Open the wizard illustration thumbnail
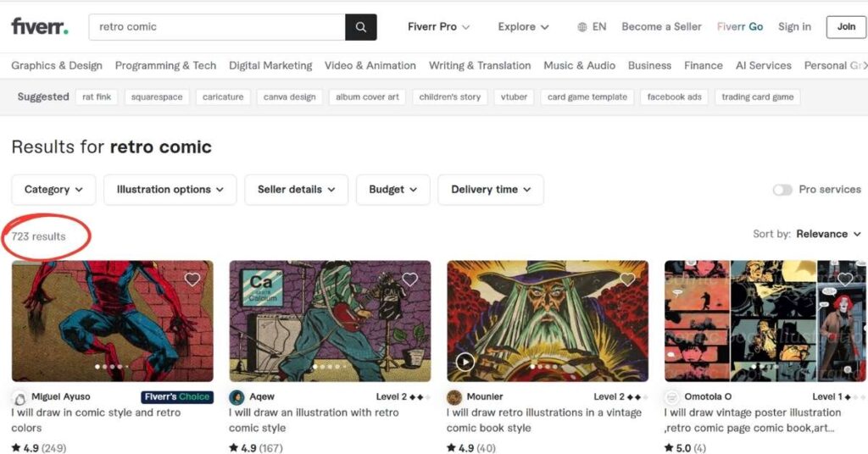Screen dimensions: 868x454 [548, 321]
